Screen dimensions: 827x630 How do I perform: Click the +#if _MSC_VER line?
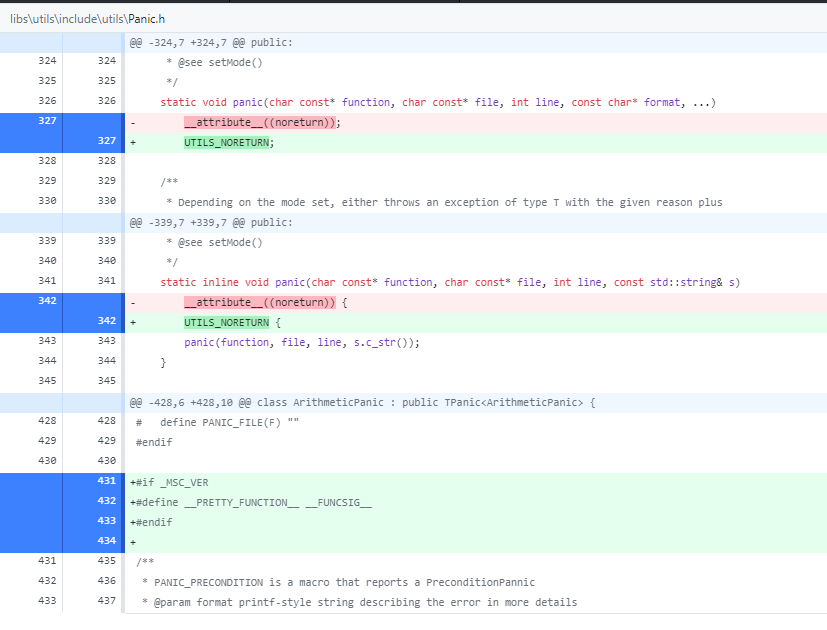476,483
